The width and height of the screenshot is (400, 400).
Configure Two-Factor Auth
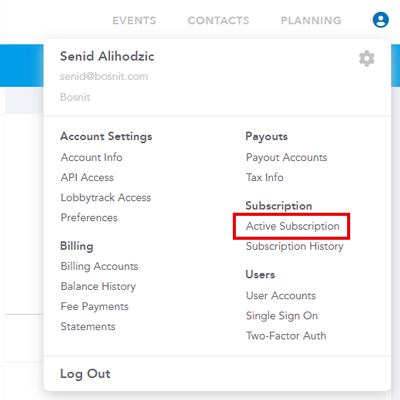pyautogui.click(x=286, y=336)
